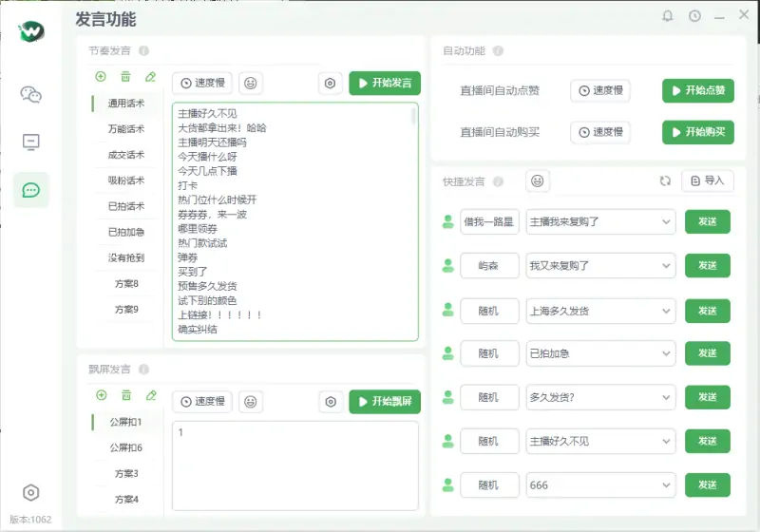This screenshot has width=760, height=532.
Task: Refresh the 快捷发言 list
Action: pyautogui.click(x=665, y=180)
